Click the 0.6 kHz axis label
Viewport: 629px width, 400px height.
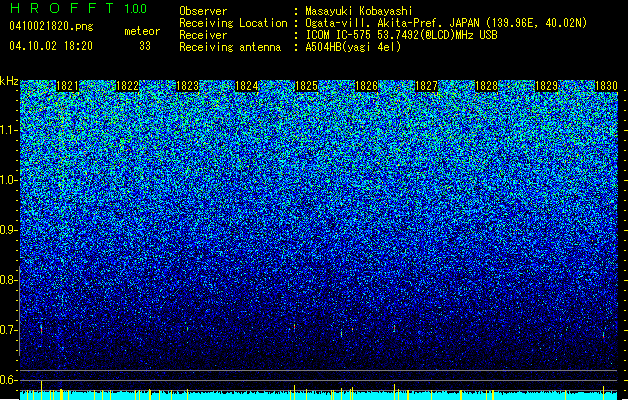8,380
